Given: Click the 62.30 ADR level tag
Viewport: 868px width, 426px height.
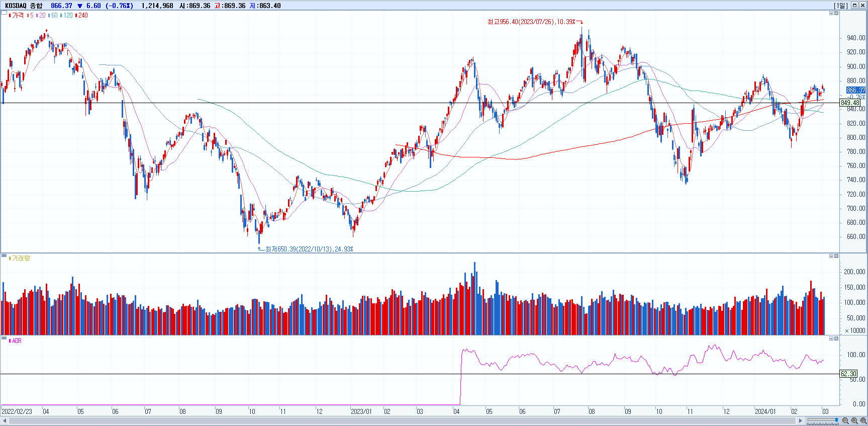Looking at the screenshot, I should coord(849,374).
